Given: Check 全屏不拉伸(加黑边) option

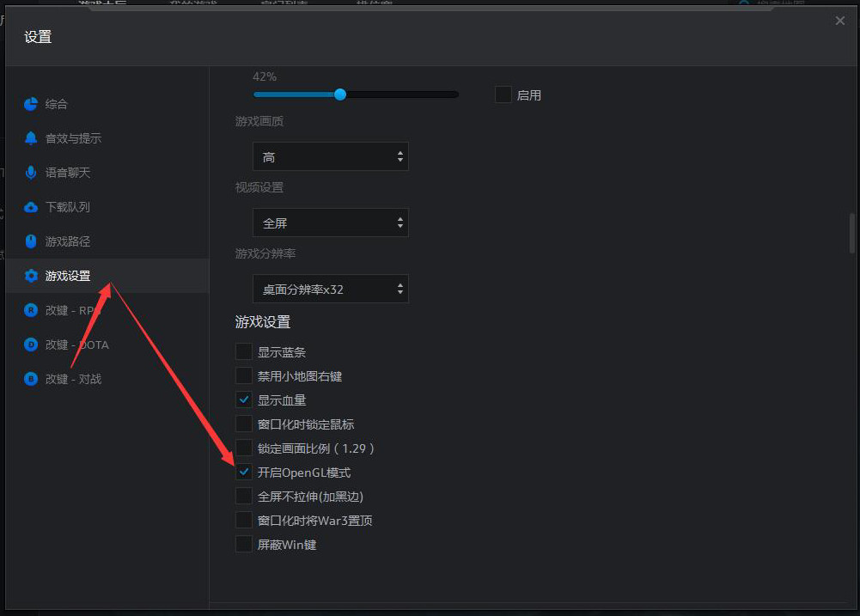Looking at the screenshot, I should click(x=243, y=496).
